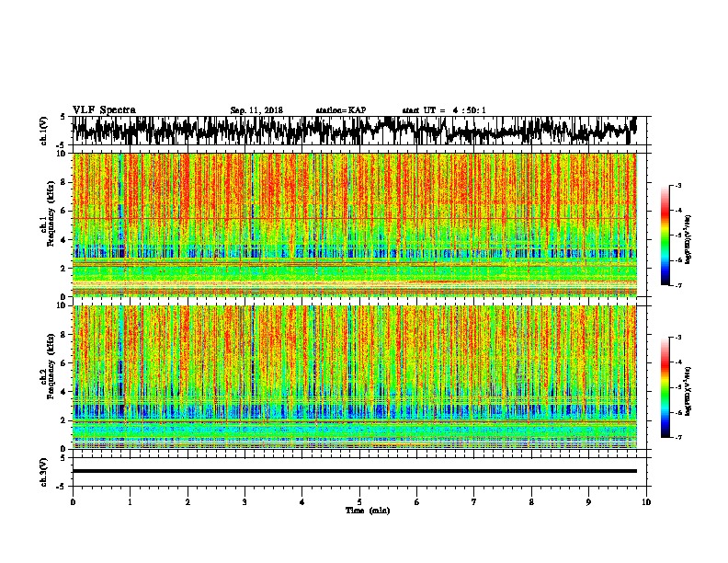This screenshot has height=563, width=728.
Task: Click the ch.2 "Frequency (kHz)" axis label
Action: point(51,366)
